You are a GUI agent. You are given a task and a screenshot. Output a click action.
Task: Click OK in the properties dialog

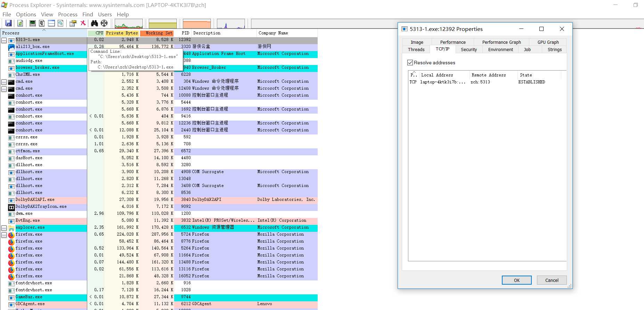[516, 280]
